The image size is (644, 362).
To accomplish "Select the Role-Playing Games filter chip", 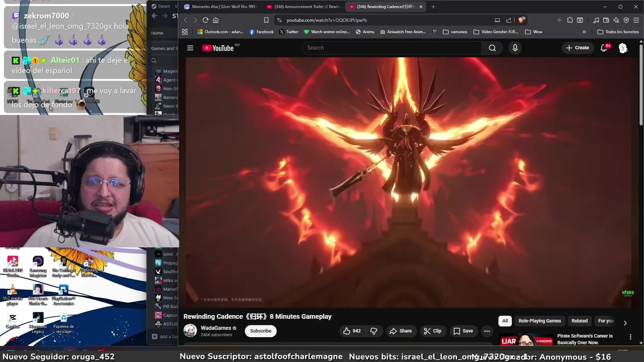I will 539,321.
